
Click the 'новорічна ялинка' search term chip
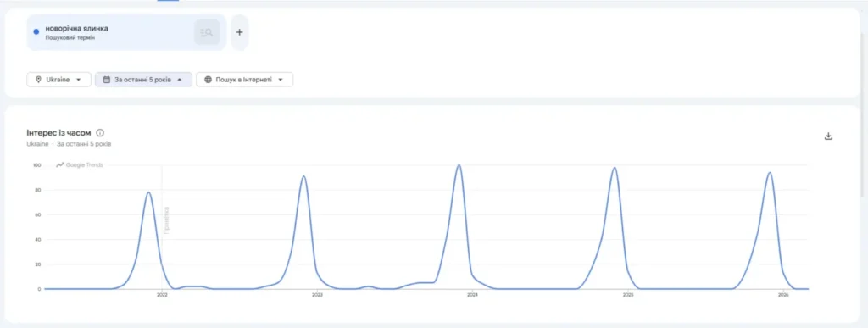tap(126, 32)
